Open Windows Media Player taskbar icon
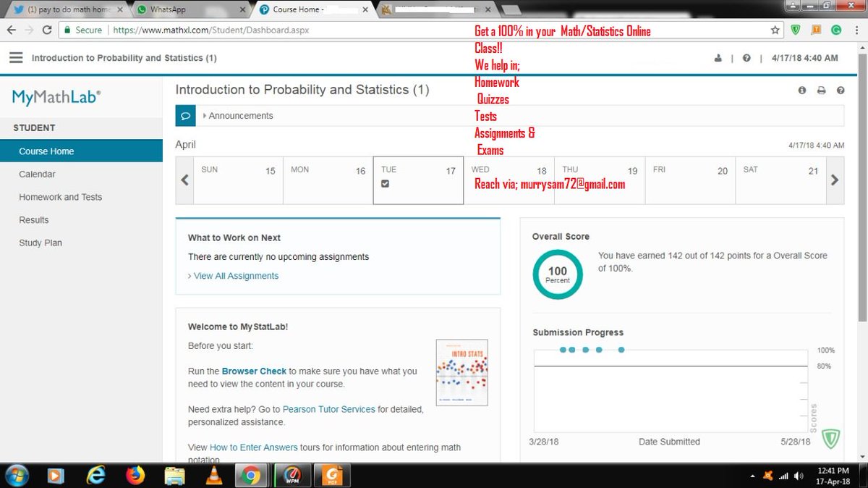The width and height of the screenshot is (868, 488). coord(56,476)
